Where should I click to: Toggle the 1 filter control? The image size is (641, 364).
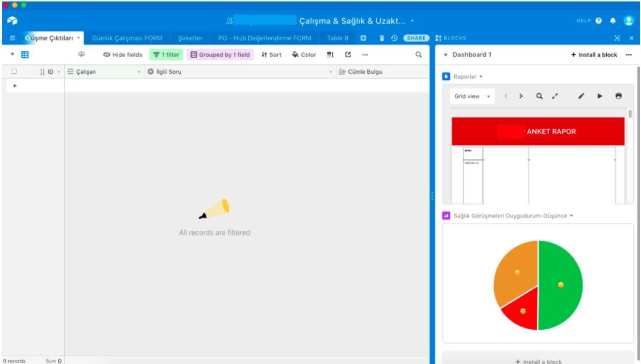tap(166, 55)
